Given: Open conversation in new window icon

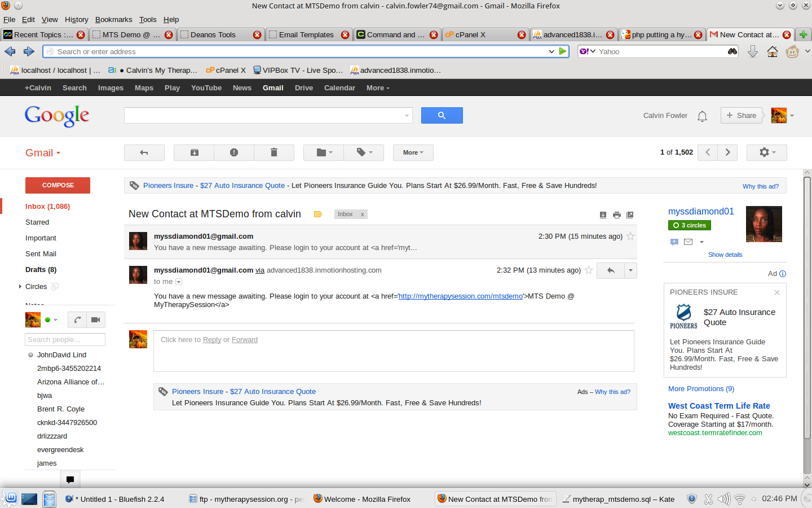Looking at the screenshot, I should click(x=630, y=214).
